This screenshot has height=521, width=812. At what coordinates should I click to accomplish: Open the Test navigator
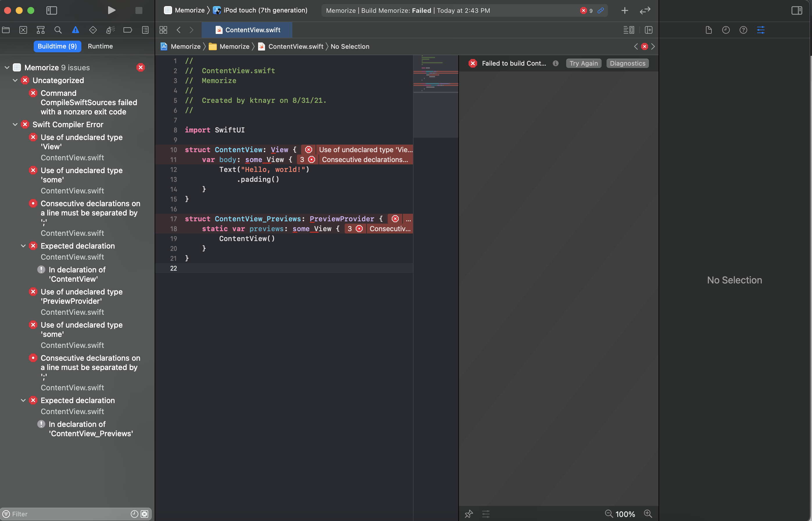pyautogui.click(x=93, y=30)
